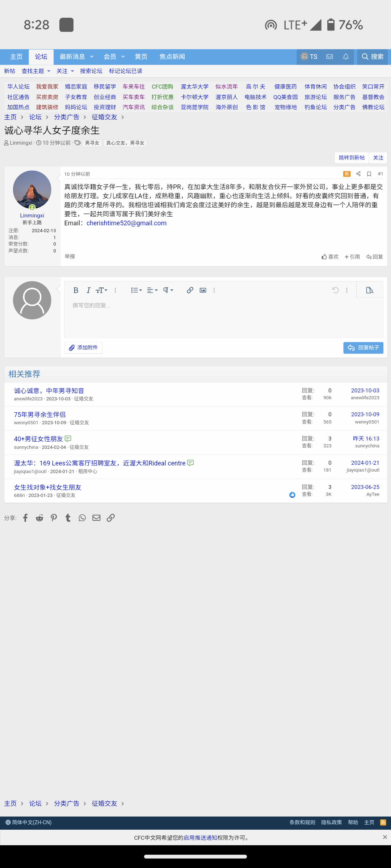Share this post via the share icon
Viewport: 391px width, 868px height.
point(358,174)
